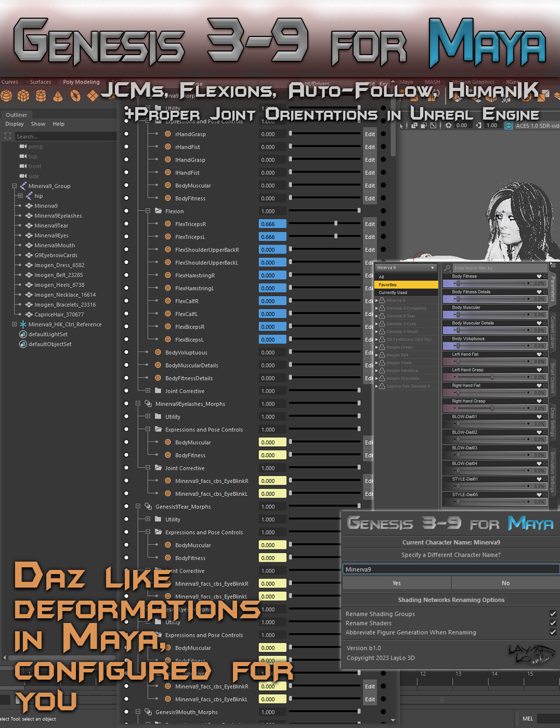Click the FlexTricepsR weight slider handle
Viewport: 560px width, 728px height.
click(x=336, y=223)
